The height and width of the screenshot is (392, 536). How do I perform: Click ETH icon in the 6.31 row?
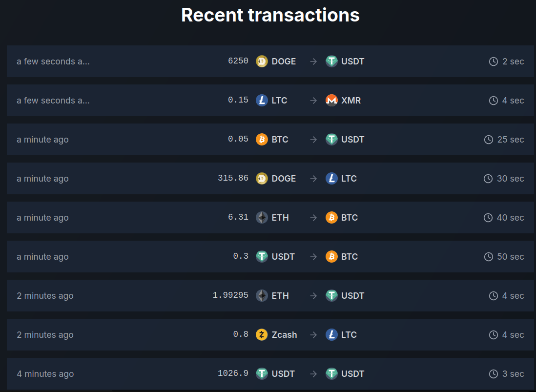click(262, 218)
